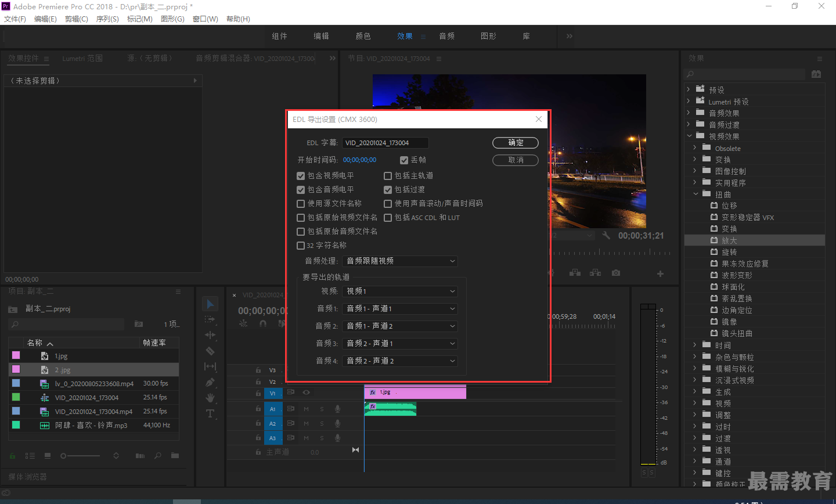Click Export Frame camera icon
Screen dimensions: 836x504
point(616,273)
